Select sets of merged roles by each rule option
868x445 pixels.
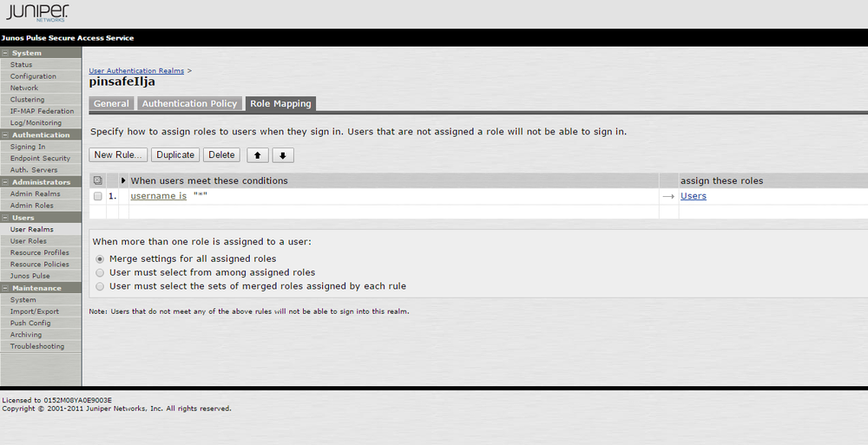click(100, 287)
